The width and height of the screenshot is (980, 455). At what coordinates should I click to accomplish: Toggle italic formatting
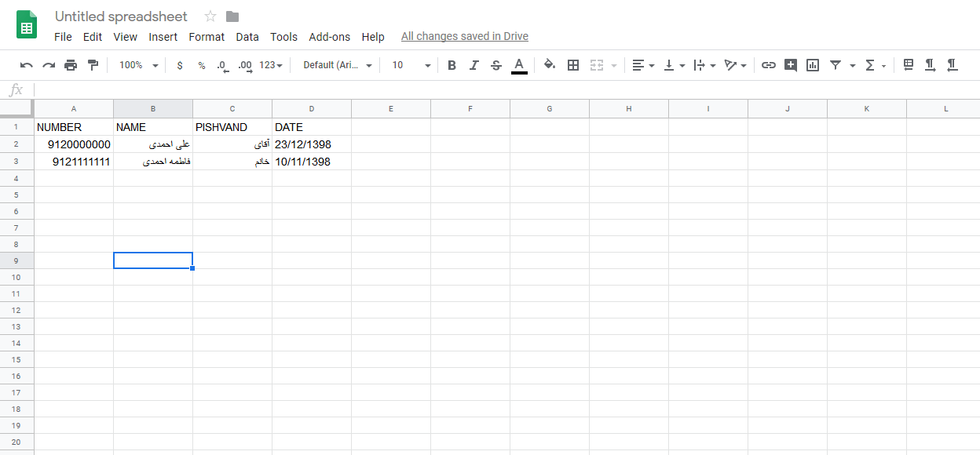tap(474, 65)
